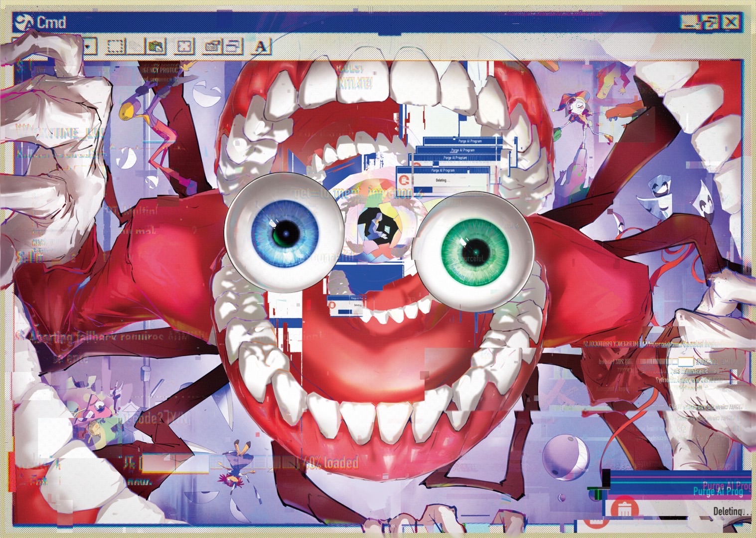Click the stacked-window Background toolbar icon
756x538 pixels.
click(233, 47)
